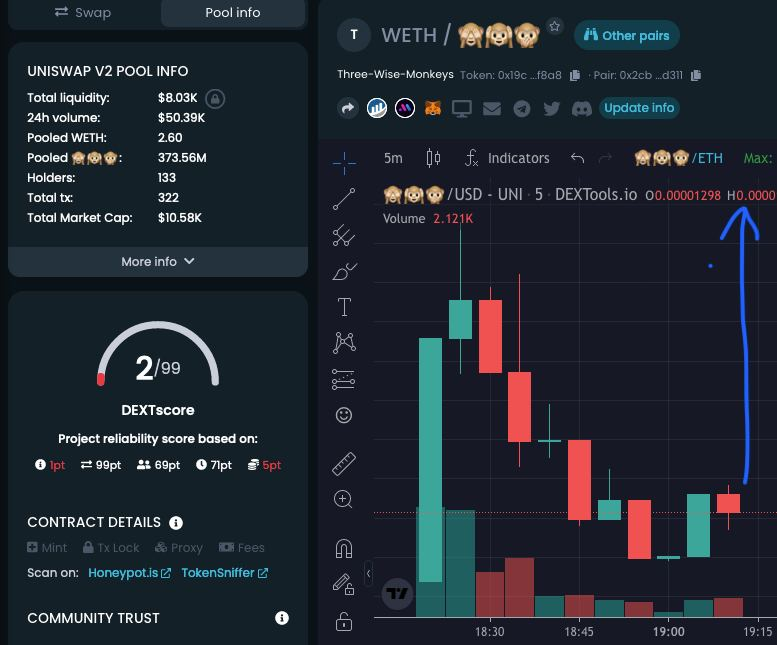This screenshot has height=645, width=777.
Task: Select the trend line tool
Action: [x=344, y=199]
